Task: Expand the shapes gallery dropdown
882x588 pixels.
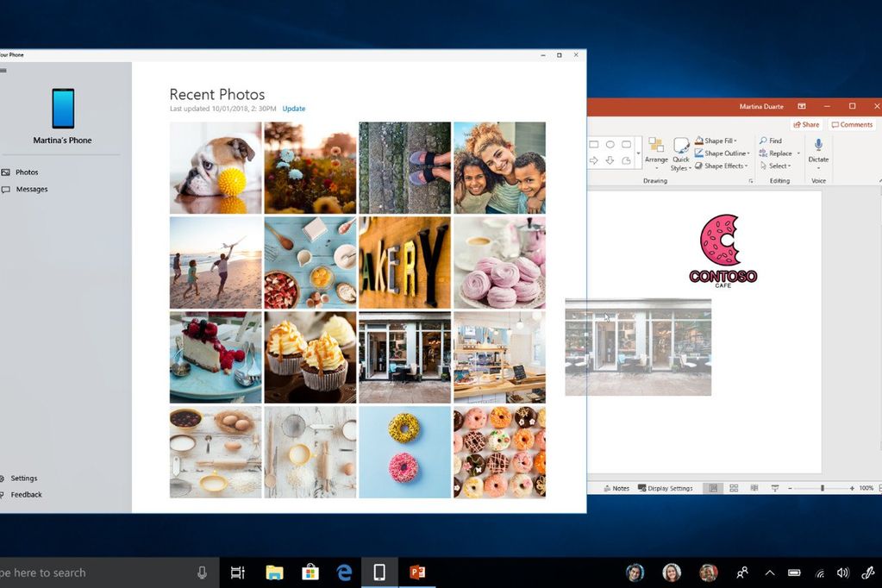Action: pyautogui.click(x=639, y=154)
